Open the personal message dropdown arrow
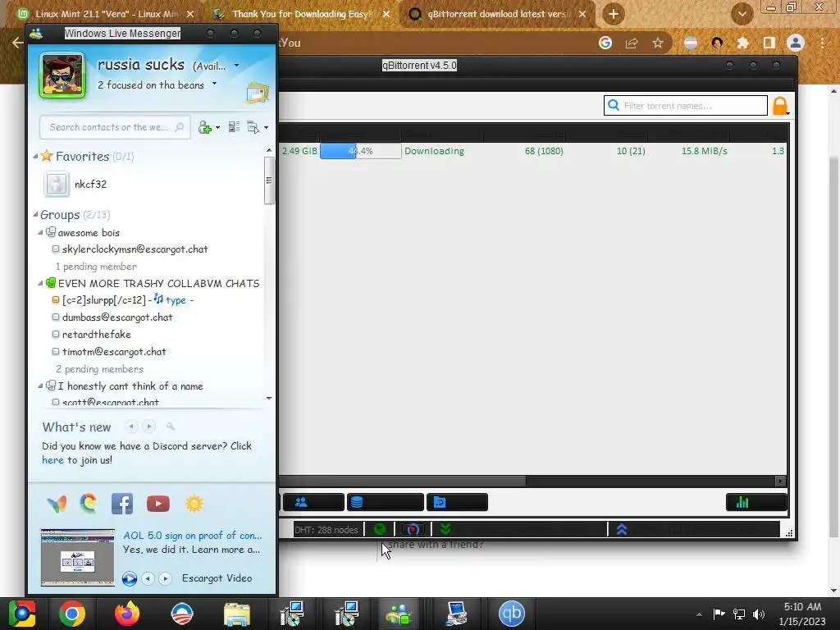This screenshot has width=840, height=630. [x=214, y=84]
